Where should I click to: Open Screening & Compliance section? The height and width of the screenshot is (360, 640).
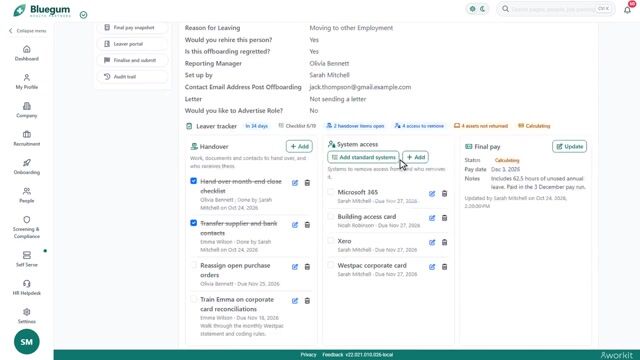point(27,227)
